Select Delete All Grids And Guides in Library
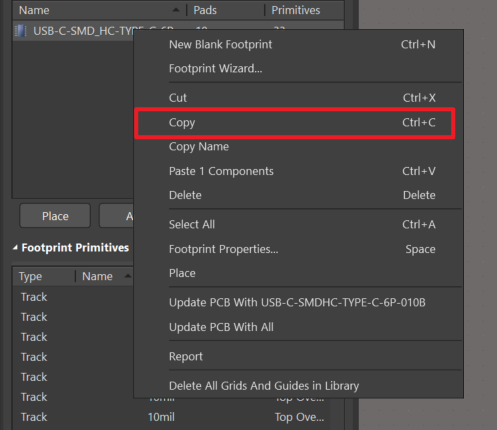Viewport: 497px width, 430px height. point(298,386)
